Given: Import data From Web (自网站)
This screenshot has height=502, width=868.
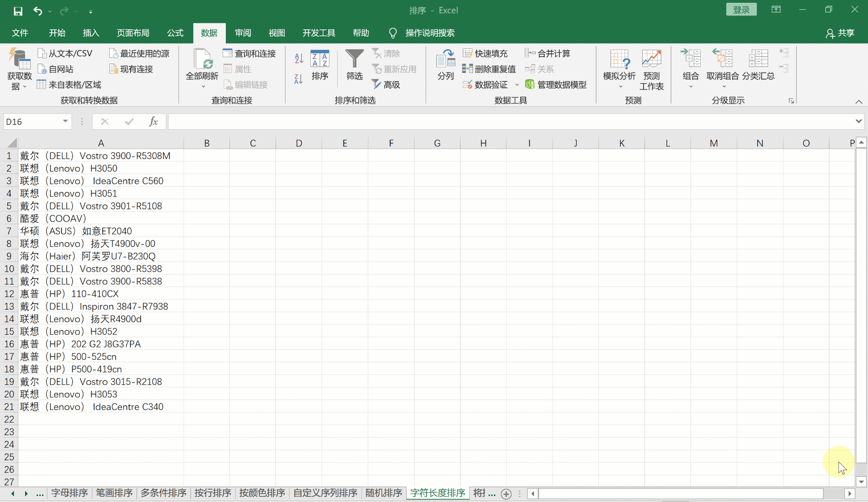Looking at the screenshot, I should [x=55, y=69].
